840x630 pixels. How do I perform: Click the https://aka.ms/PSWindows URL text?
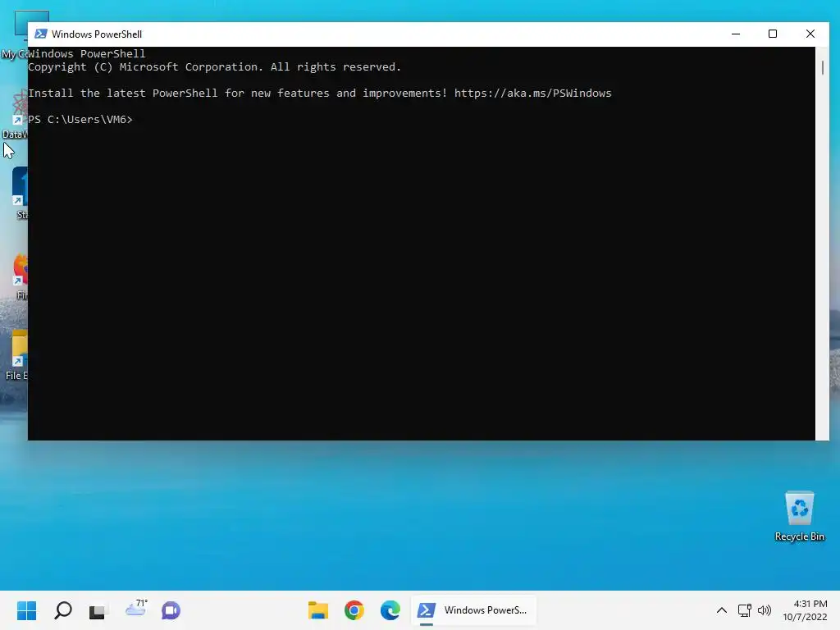pyautogui.click(x=532, y=93)
